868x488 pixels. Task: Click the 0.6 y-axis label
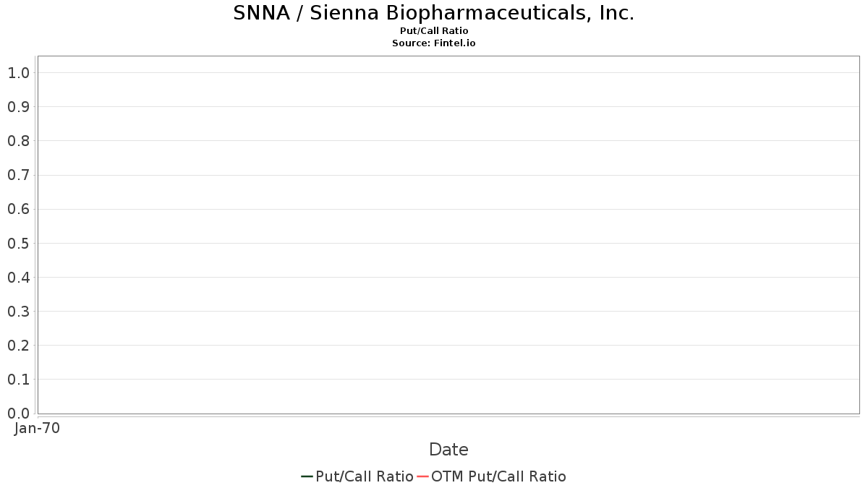pyautogui.click(x=19, y=209)
